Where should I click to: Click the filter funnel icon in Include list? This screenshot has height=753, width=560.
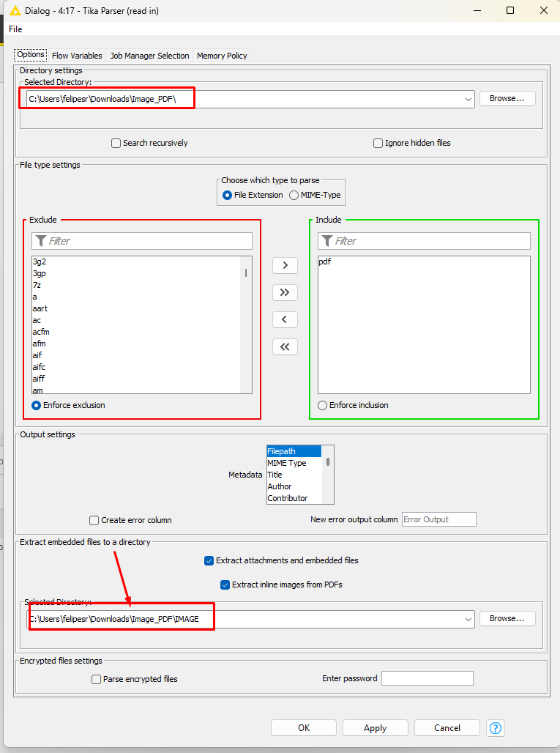327,241
